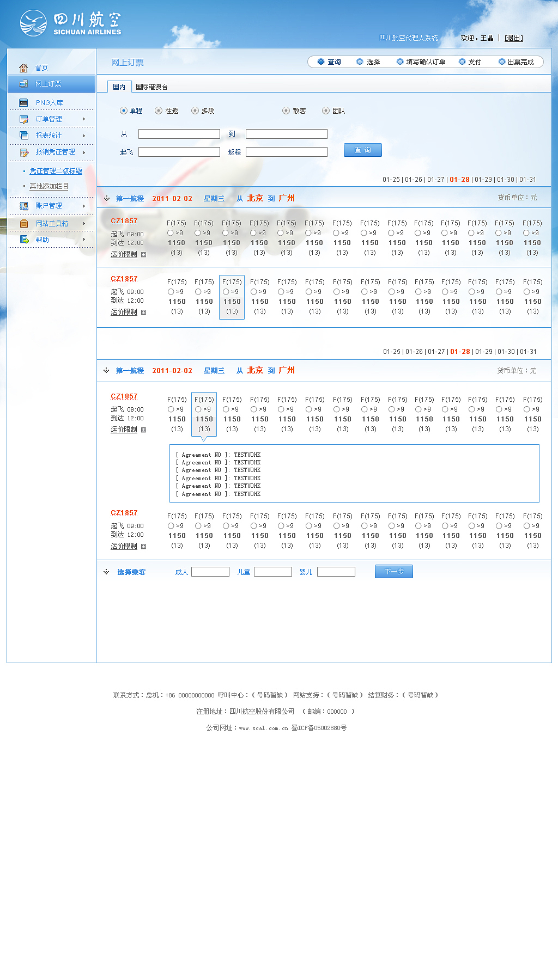558x980 pixels.
Task: Click the 查询 step indicator icon
Action: tap(321, 62)
